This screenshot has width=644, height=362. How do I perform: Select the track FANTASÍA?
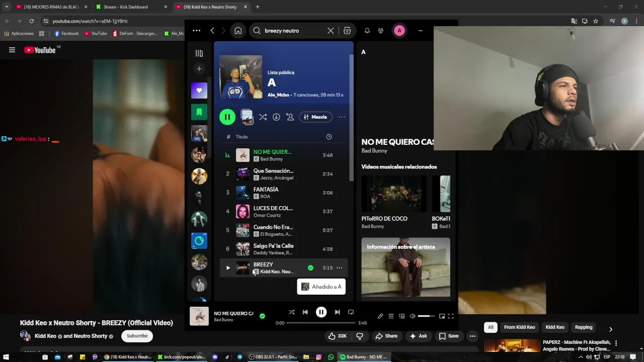point(284,193)
